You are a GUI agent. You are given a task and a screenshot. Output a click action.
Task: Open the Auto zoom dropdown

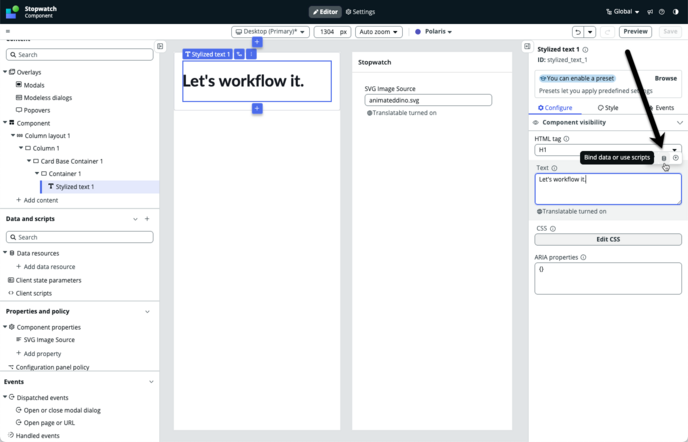379,32
